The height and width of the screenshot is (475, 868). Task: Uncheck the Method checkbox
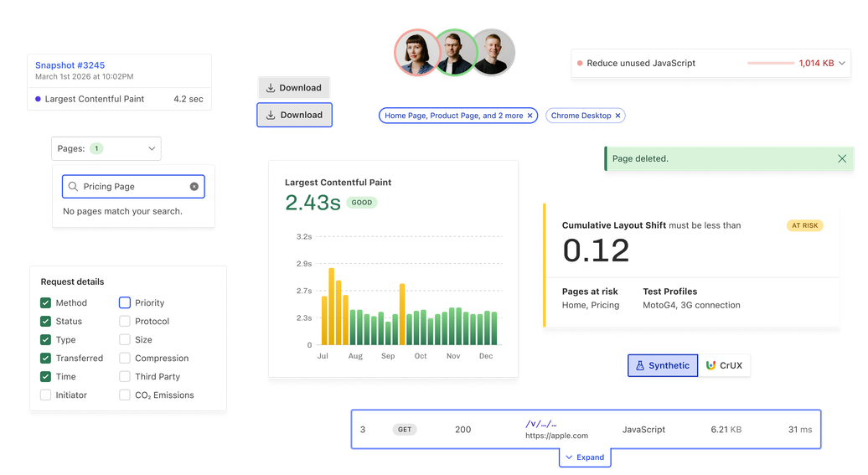point(45,302)
